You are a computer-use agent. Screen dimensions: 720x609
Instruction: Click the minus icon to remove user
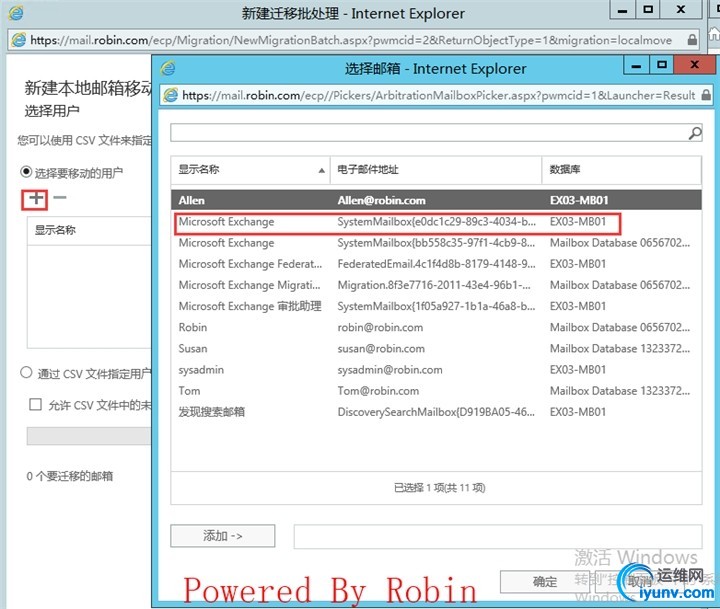coord(60,198)
